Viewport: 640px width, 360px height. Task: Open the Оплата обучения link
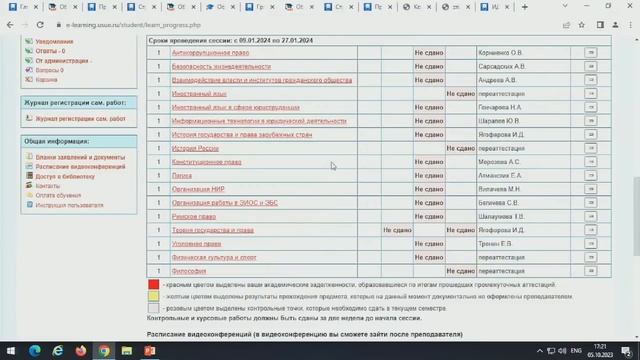click(x=58, y=196)
